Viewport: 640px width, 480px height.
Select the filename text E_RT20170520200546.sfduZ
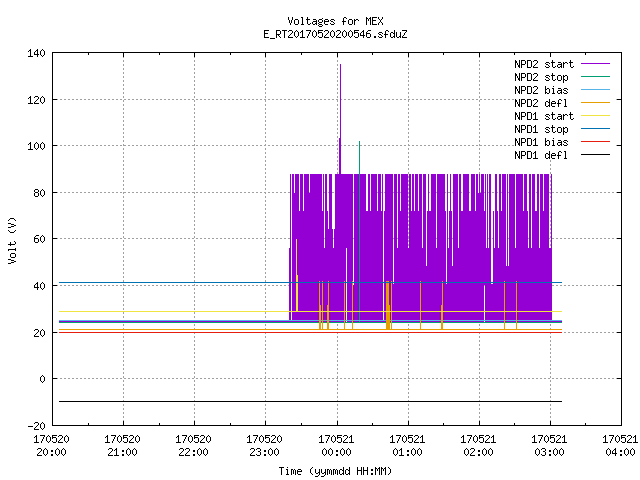(x=335, y=34)
